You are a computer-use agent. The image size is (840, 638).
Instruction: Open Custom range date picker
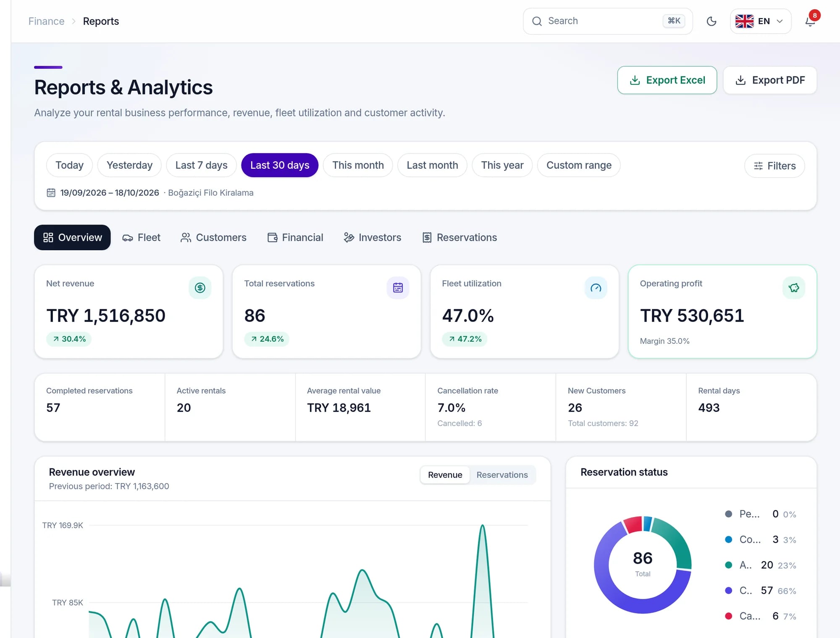[579, 165]
